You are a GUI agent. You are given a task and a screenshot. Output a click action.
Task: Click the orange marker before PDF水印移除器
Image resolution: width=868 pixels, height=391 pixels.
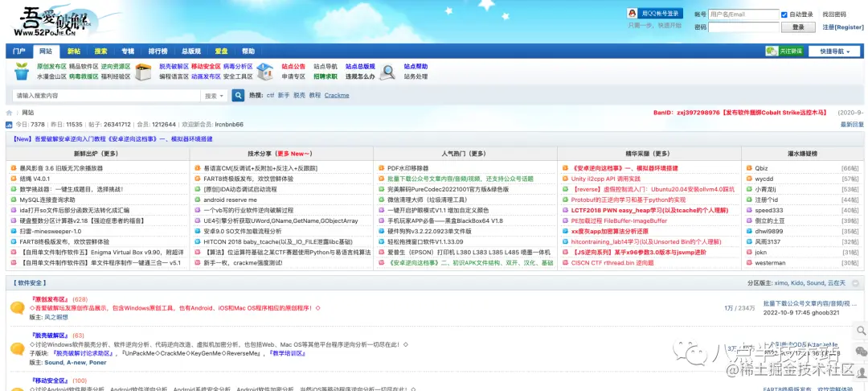tap(382, 168)
